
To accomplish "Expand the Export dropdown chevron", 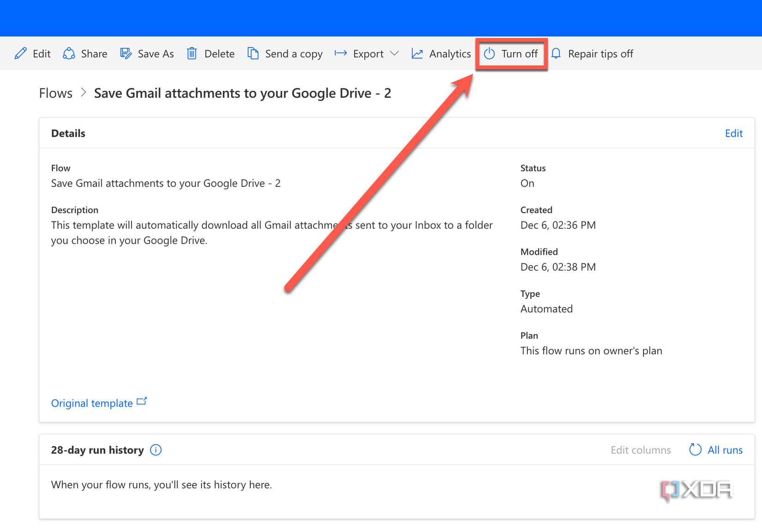I will tap(395, 54).
